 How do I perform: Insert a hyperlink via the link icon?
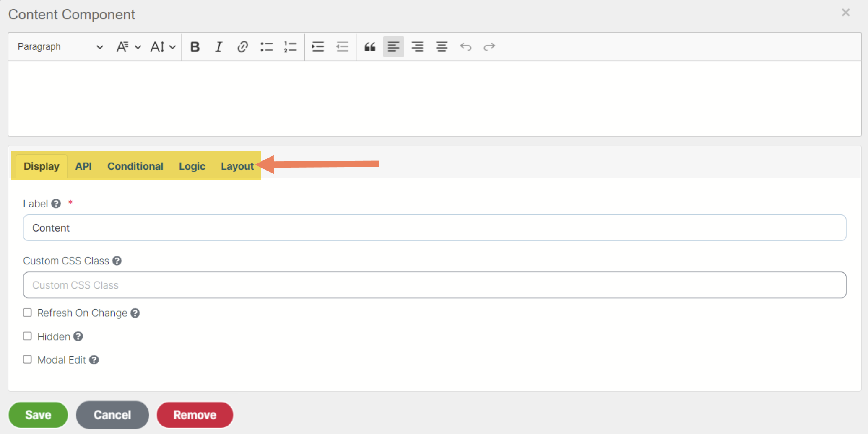(x=242, y=47)
